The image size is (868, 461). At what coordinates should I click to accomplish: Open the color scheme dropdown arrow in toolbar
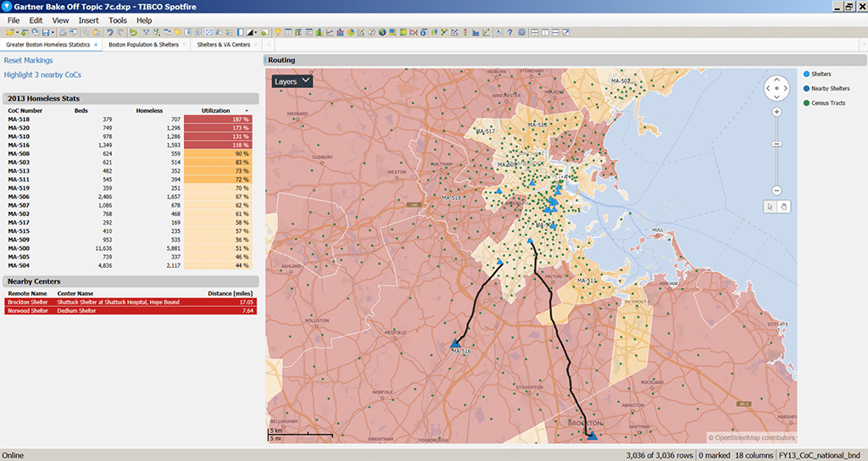click(x=256, y=33)
